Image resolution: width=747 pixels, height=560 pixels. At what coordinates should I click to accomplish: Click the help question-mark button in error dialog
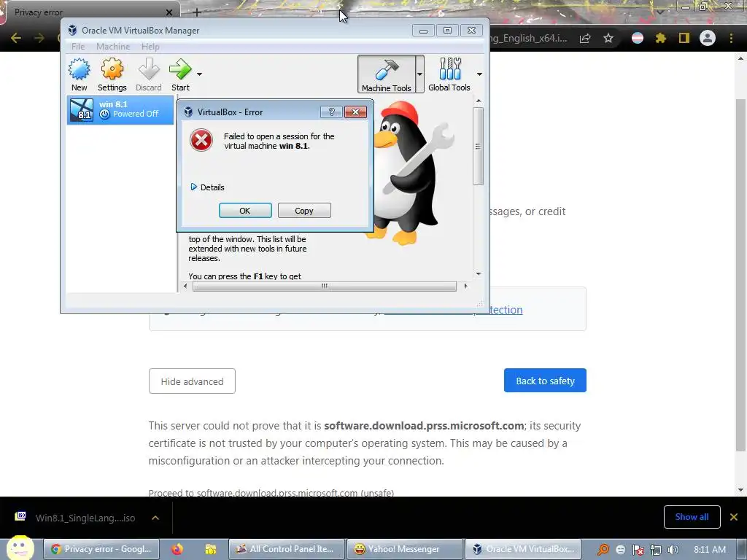click(x=332, y=112)
